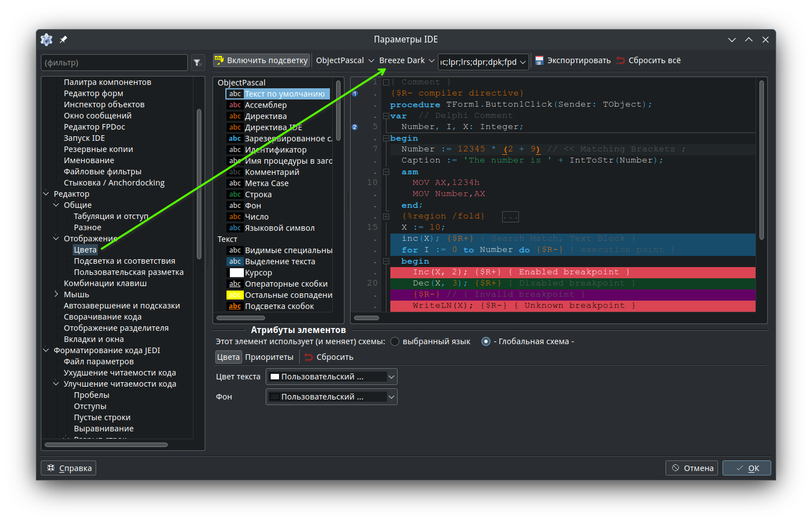The height and width of the screenshot is (523, 812).
Task: Open the Breeze Dark color scheme dropdown
Action: click(x=407, y=60)
